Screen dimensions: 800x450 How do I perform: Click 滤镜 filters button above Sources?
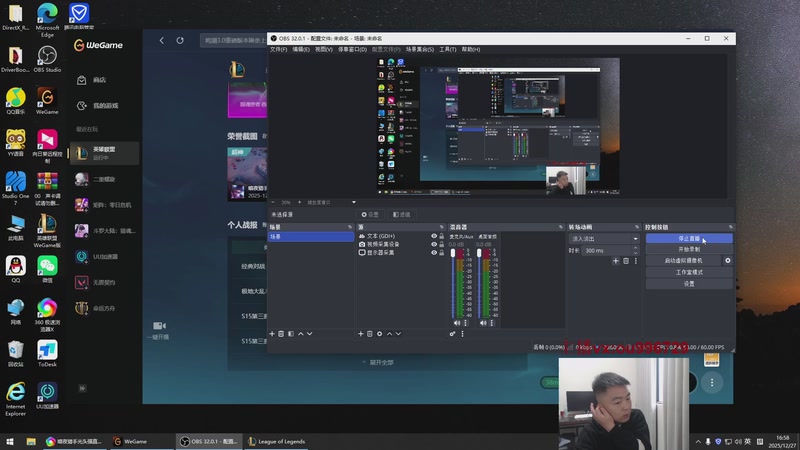[x=402, y=215]
